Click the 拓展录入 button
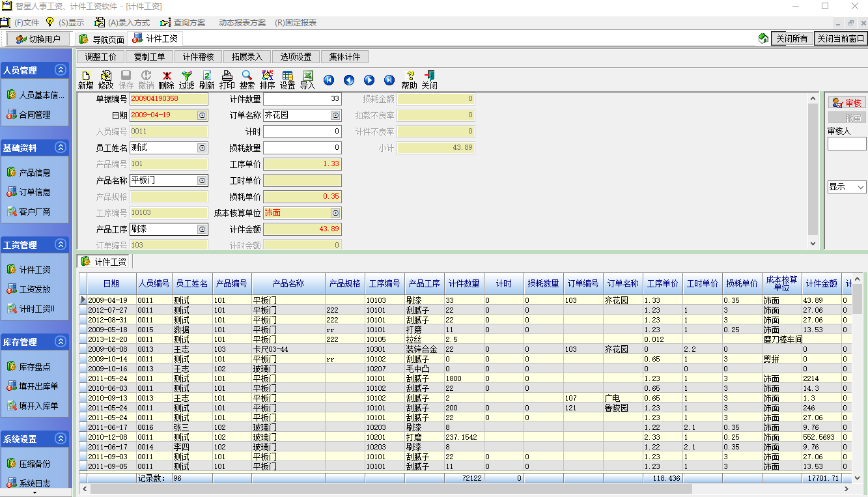868x497 pixels. 247,57
